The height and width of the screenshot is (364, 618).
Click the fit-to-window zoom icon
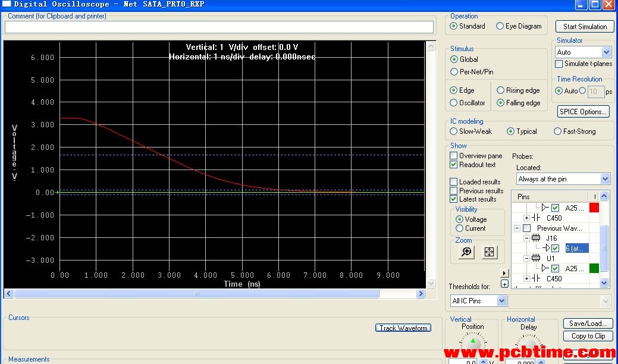(489, 252)
